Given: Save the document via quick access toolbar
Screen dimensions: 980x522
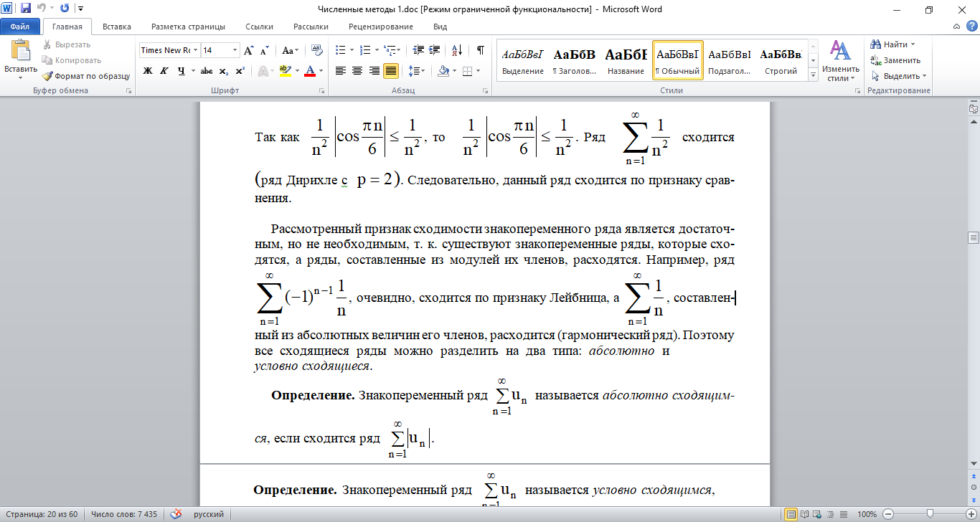Looking at the screenshot, I should pos(26,9).
